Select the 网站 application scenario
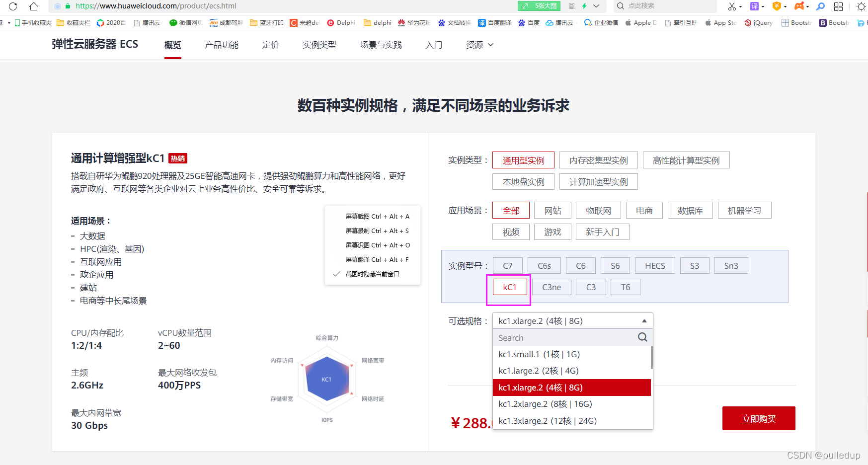The width and height of the screenshot is (868, 465). [x=552, y=211]
